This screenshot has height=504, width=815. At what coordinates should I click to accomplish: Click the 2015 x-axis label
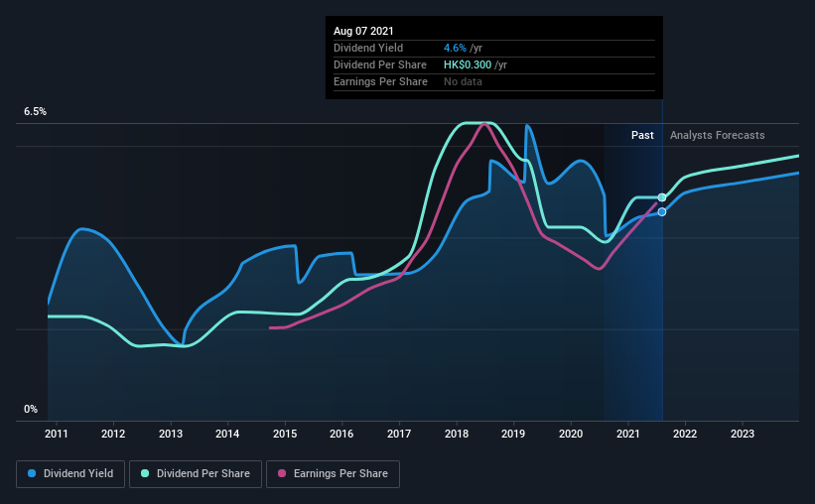(x=285, y=434)
